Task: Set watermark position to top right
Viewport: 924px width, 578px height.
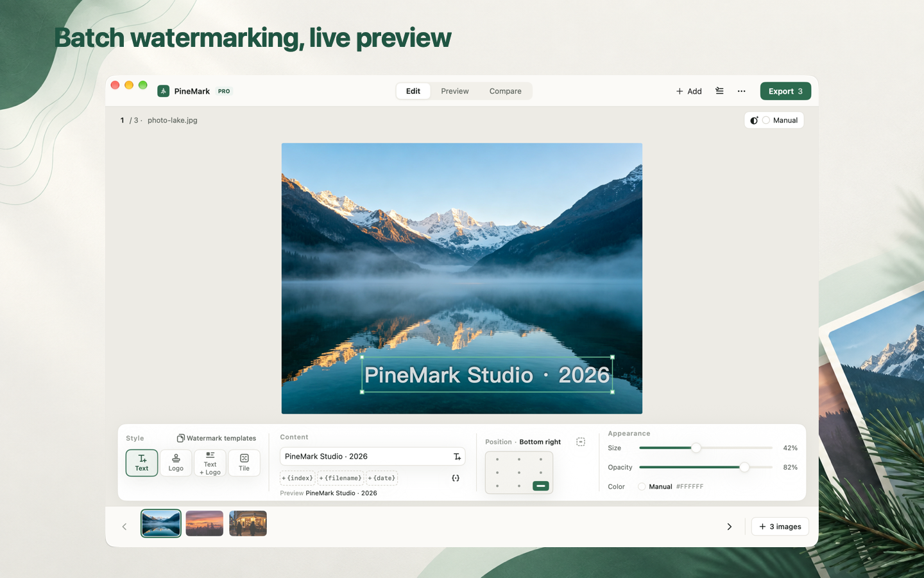Action: click(x=541, y=459)
